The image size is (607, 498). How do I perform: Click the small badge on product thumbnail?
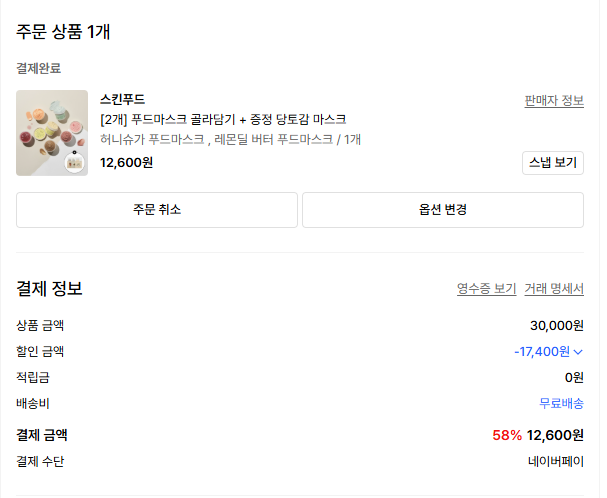pos(74,162)
